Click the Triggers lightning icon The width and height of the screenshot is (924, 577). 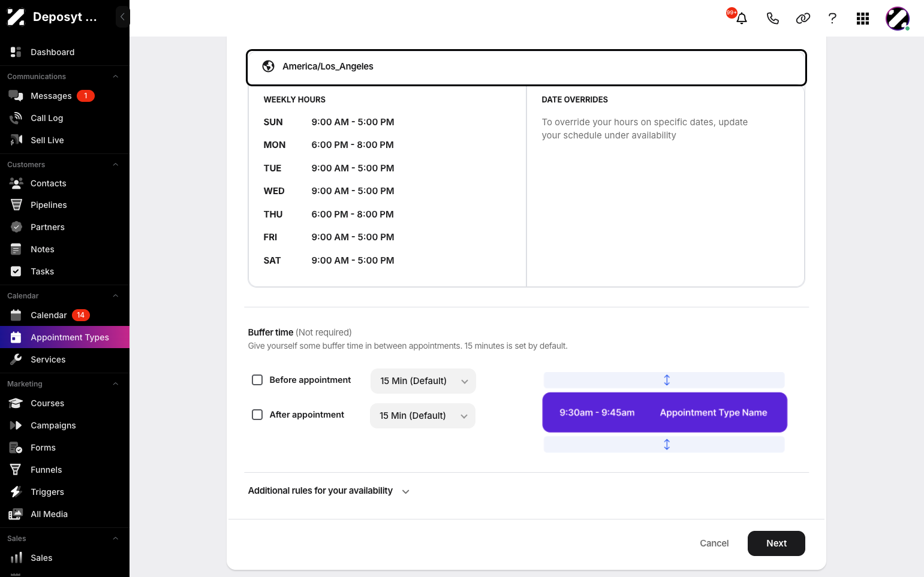click(16, 492)
